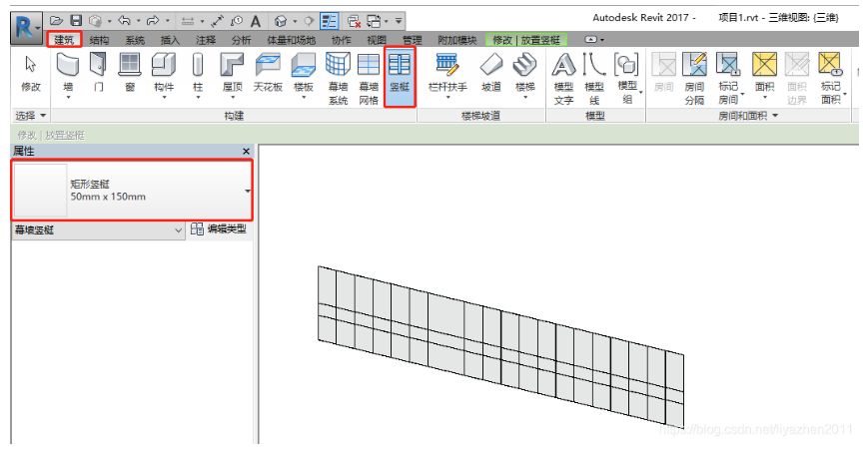Select the 天花板 (Ceiling) tool
This screenshot has width=868, height=451.
pyautogui.click(x=268, y=72)
